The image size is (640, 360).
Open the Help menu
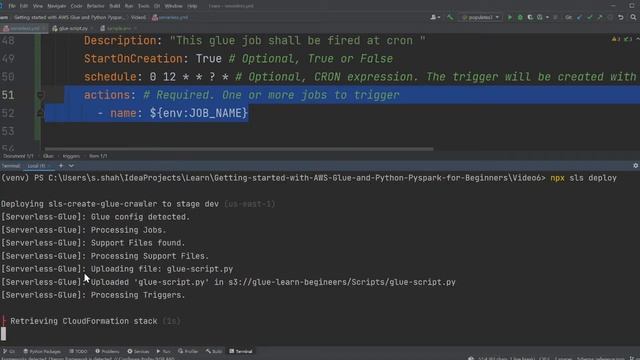coord(192,6)
